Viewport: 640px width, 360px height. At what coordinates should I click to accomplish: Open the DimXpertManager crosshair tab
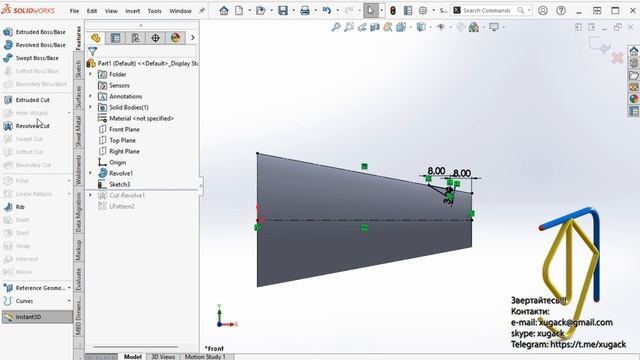156,38
